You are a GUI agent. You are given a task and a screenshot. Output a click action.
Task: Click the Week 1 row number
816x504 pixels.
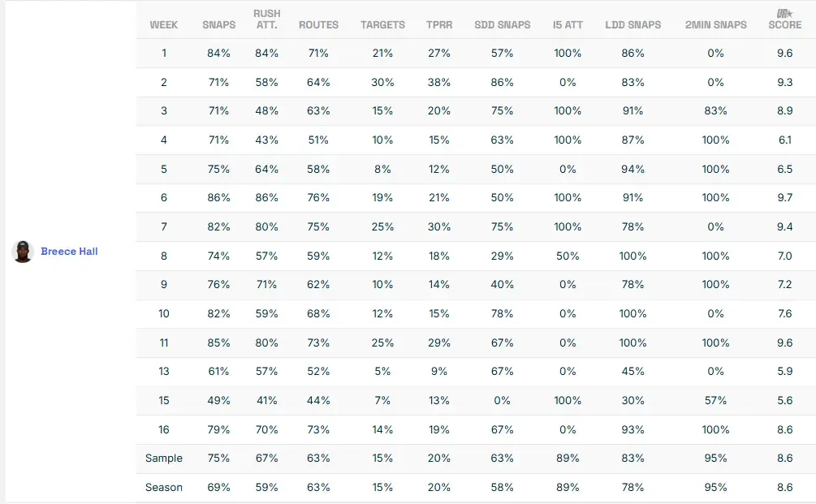(164, 54)
